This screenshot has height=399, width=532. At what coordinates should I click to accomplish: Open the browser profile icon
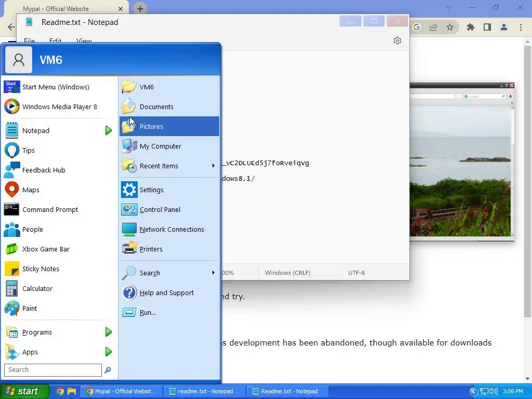[504, 27]
